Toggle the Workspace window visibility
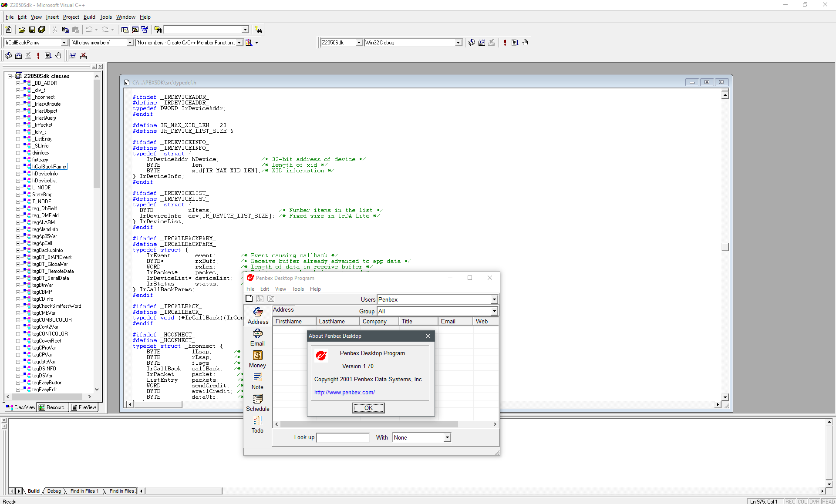836x504 pixels. pyautogui.click(x=125, y=29)
